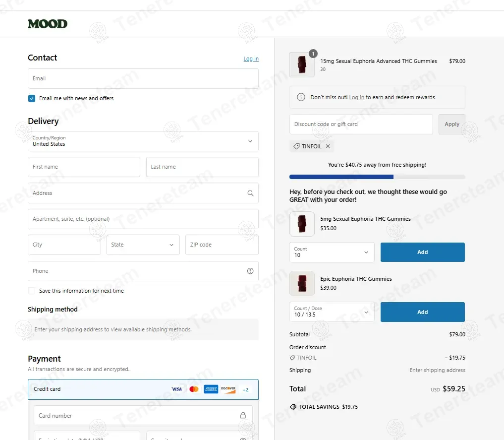Click the 15mg Sexual Euphoria gummies thumbnail
This screenshot has height=440, width=504.
tap(302, 64)
